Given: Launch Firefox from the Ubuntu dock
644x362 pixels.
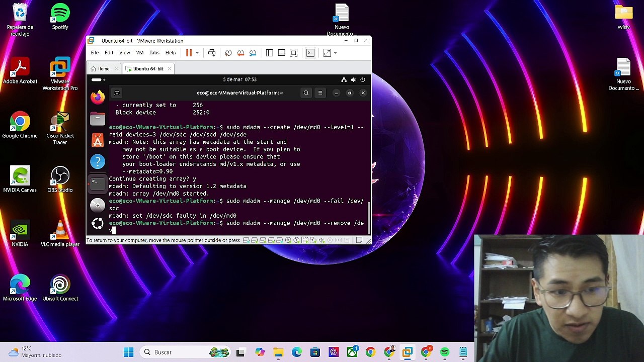Looking at the screenshot, I should [98, 97].
